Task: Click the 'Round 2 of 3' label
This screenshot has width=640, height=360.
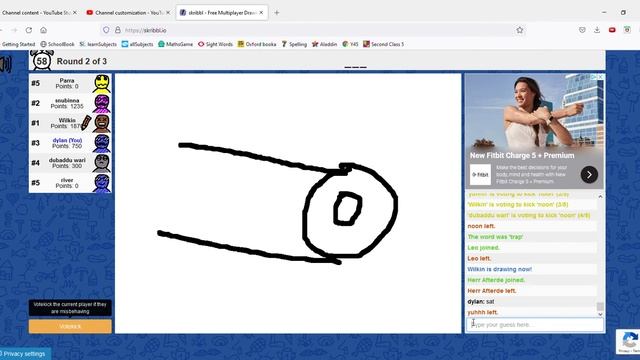Action: pyautogui.click(x=82, y=61)
